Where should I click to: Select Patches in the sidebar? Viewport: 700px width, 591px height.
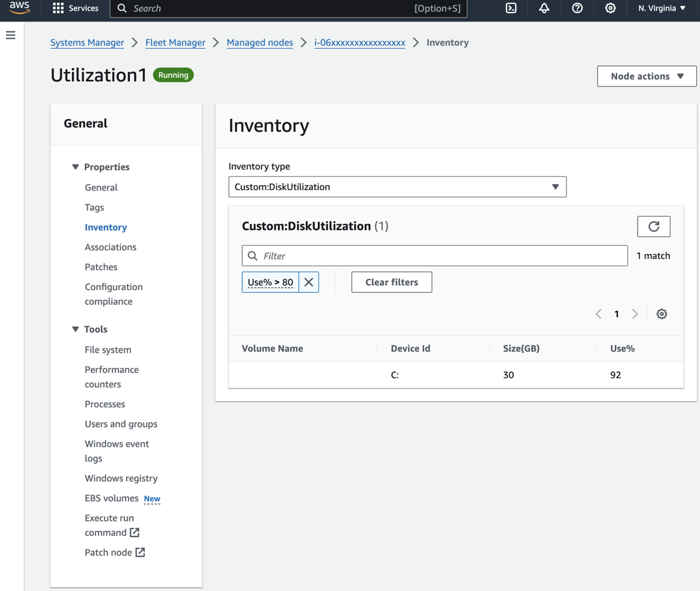(101, 267)
